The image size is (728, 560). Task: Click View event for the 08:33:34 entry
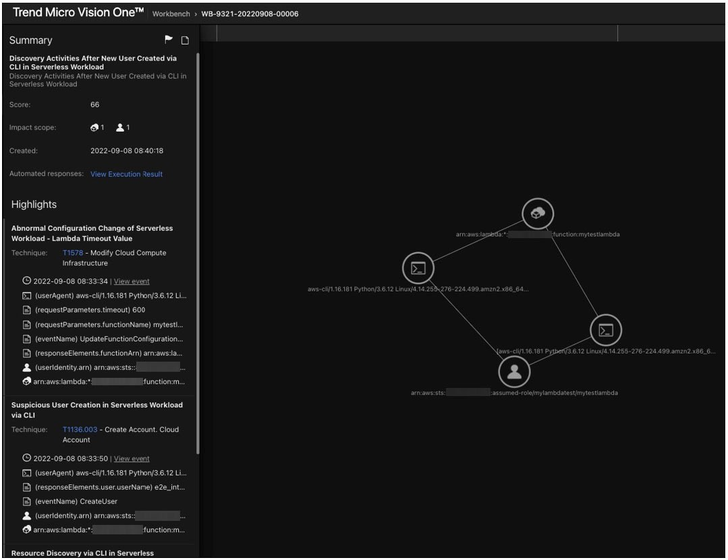coord(132,281)
